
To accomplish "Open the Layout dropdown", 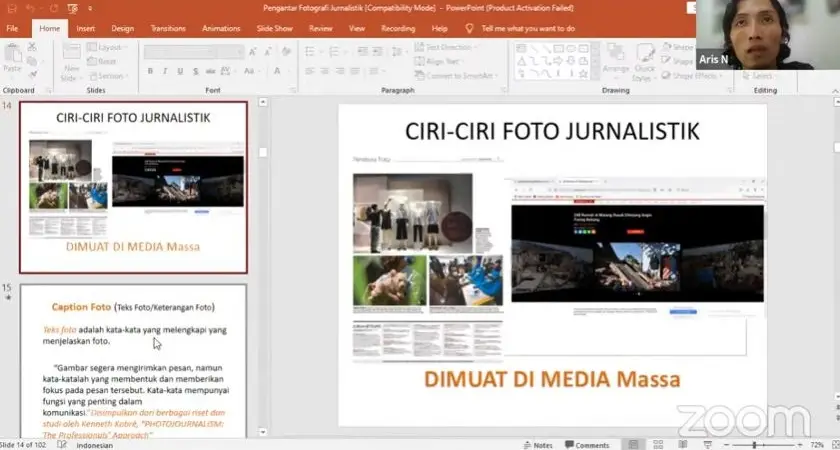I will tap(106, 47).
